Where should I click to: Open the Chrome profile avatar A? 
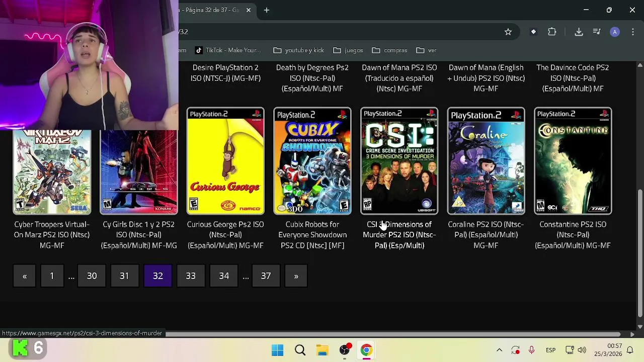coord(615,32)
